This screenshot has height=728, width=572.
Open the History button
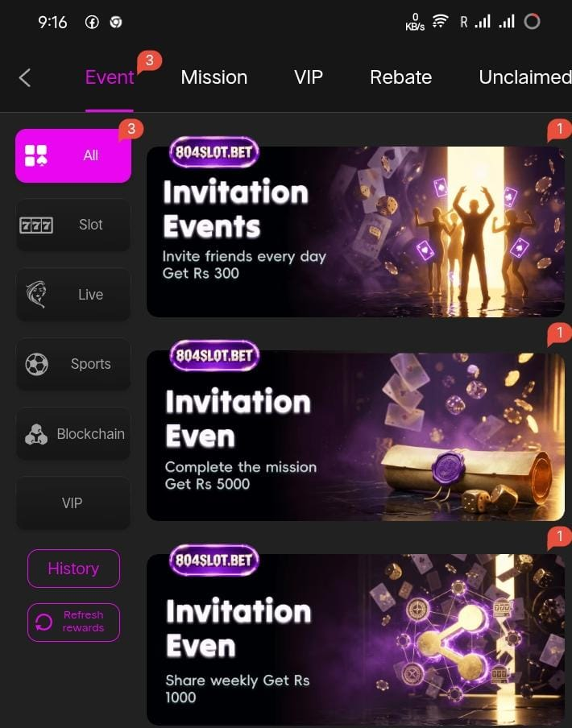click(x=73, y=569)
